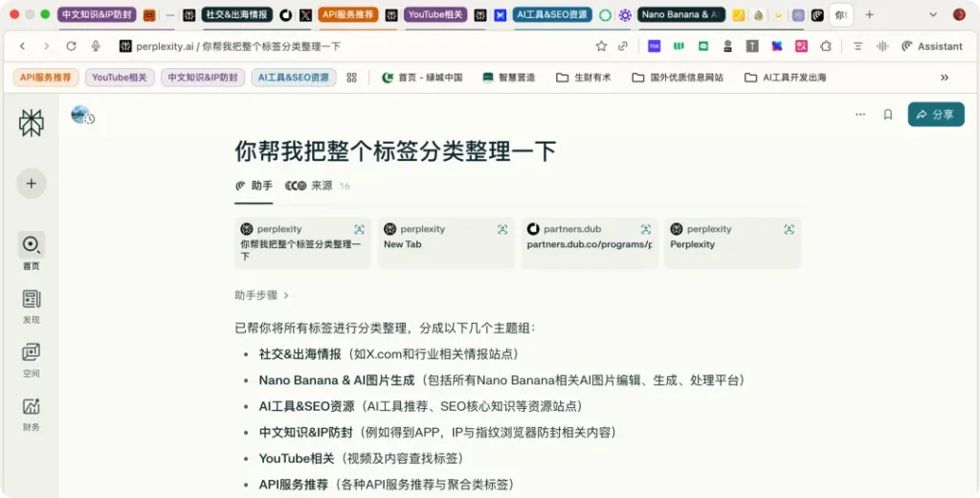Expand the API服务推荐 tab group
Screen dimensions: 980x498
(x=348, y=15)
